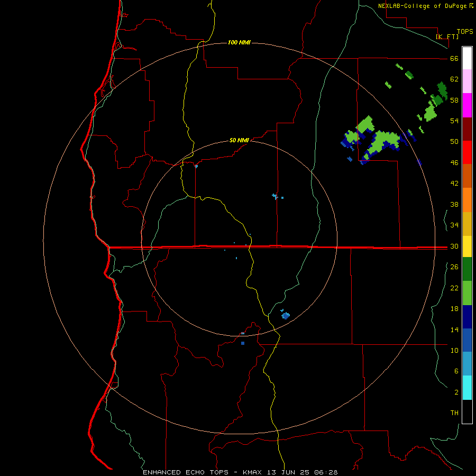Click the magenta 58 legend swatch
Screen dimensions: 476x476
pyautogui.click(x=467, y=105)
